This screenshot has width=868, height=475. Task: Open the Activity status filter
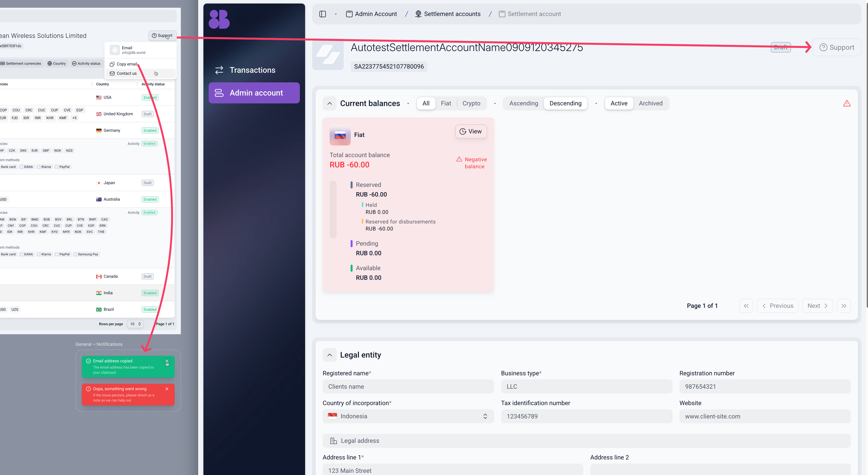point(86,63)
